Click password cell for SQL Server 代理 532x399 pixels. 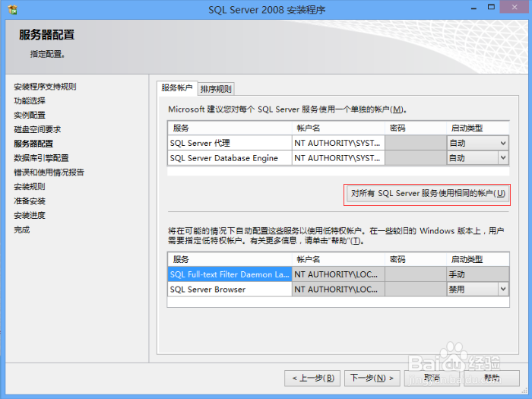(x=416, y=143)
